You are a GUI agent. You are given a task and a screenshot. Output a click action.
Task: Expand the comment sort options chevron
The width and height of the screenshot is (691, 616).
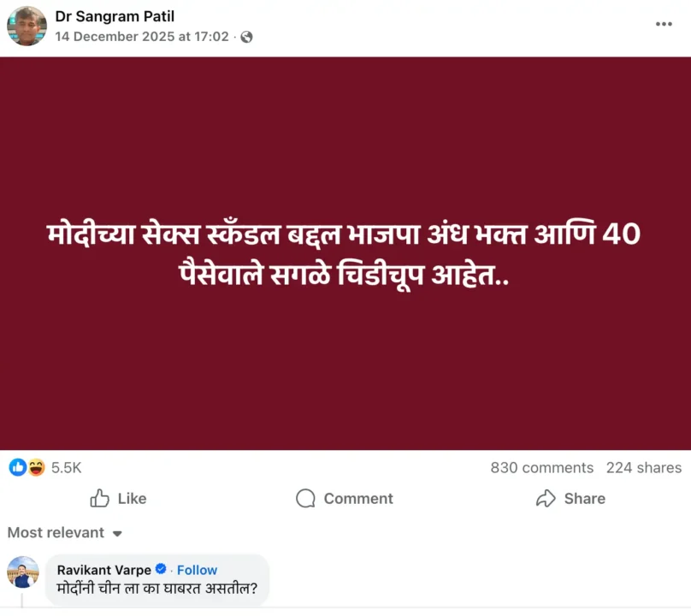point(115,533)
